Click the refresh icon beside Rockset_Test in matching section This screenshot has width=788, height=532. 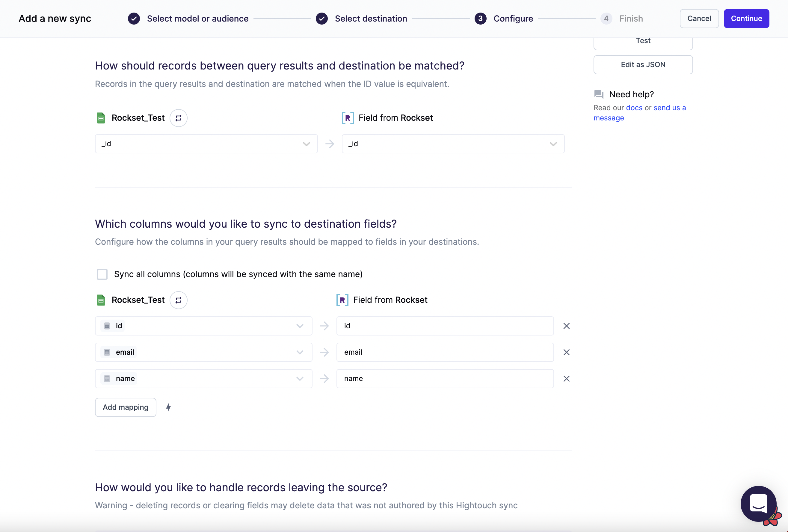point(178,118)
